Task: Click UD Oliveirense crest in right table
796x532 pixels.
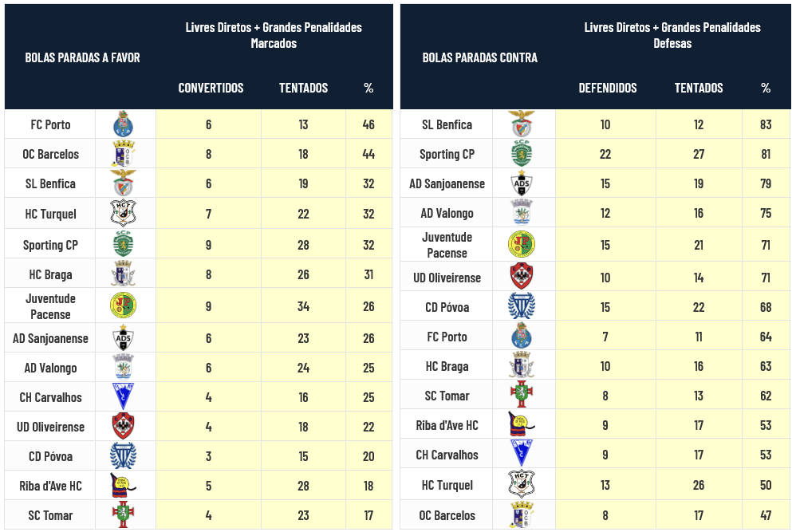Action: coord(521,277)
